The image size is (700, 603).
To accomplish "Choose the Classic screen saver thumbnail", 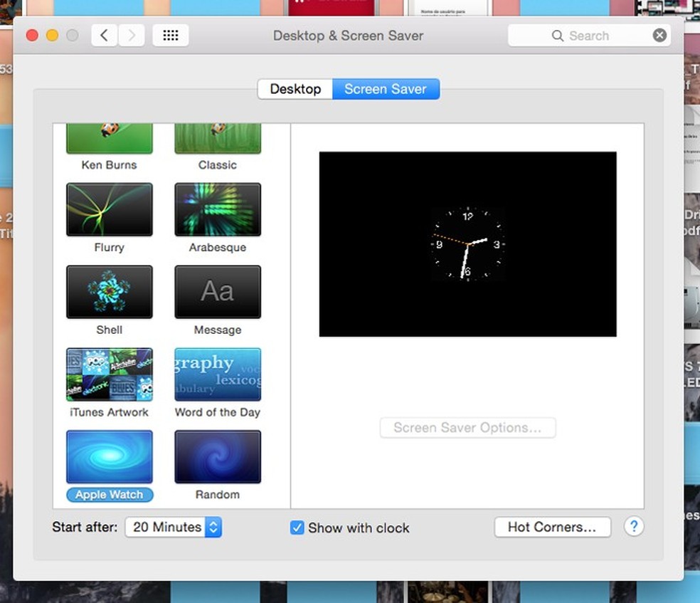I will tap(218, 139).
